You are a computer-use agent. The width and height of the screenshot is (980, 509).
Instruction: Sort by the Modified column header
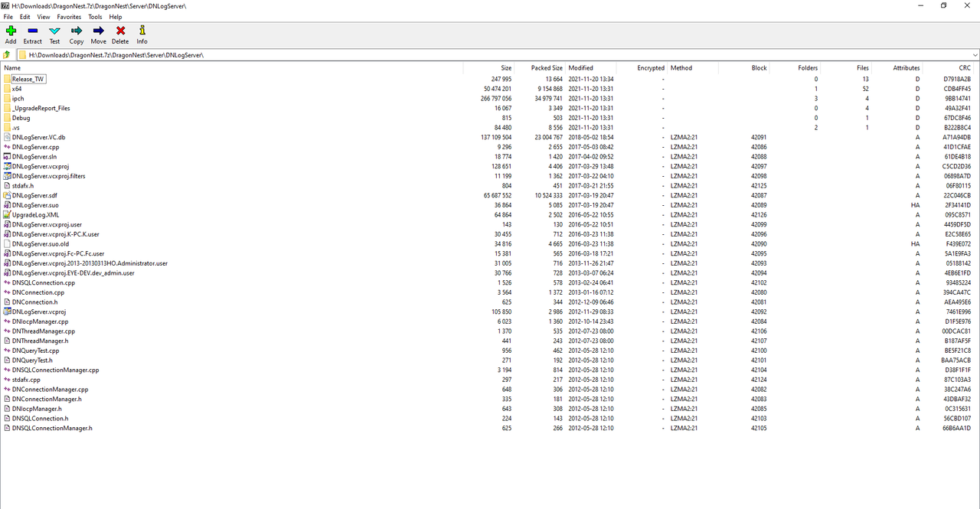(x=590, y=68)
